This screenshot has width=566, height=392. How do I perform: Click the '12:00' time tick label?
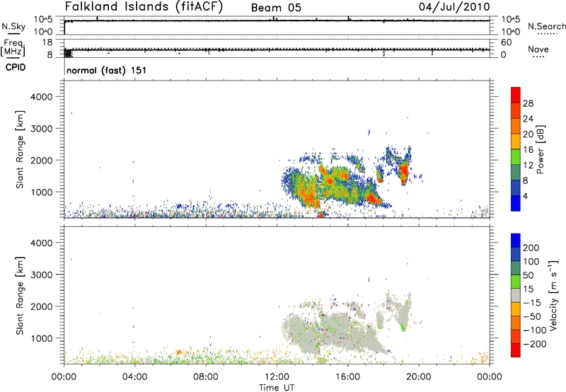pyautogui.click(x=277, y=377)
